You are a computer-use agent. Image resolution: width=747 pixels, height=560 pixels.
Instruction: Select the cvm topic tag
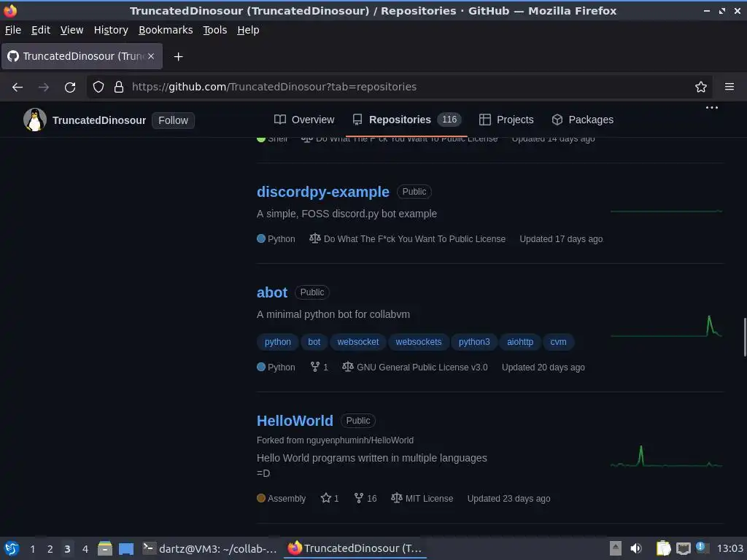point(558,342)
